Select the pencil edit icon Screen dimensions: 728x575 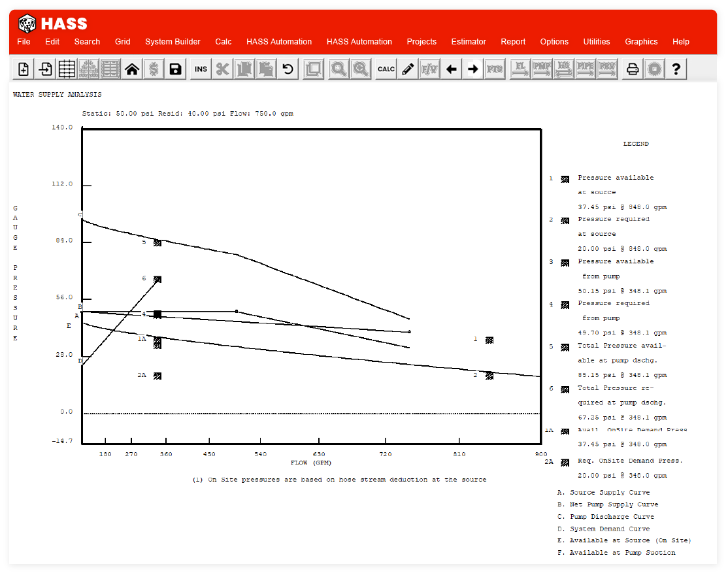click(x=408, y=69)
